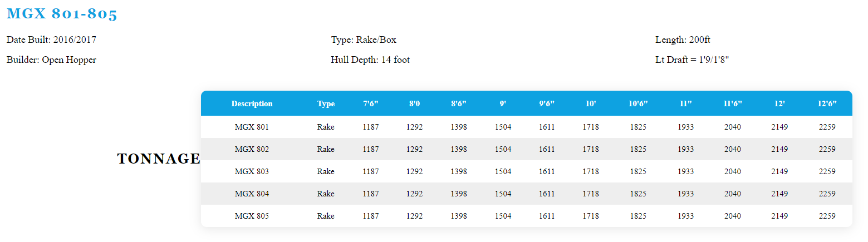The width and height of the screenshot is (868, 242).
Task: Click the Type column header
Action: pos(326,104)
